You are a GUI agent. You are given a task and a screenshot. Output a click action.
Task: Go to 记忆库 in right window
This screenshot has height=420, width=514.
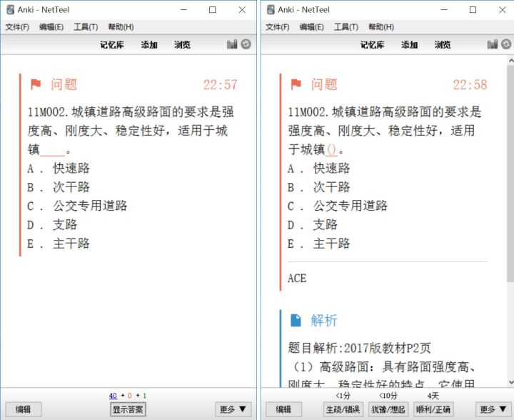pyautogui.click(x=373, y=44)
